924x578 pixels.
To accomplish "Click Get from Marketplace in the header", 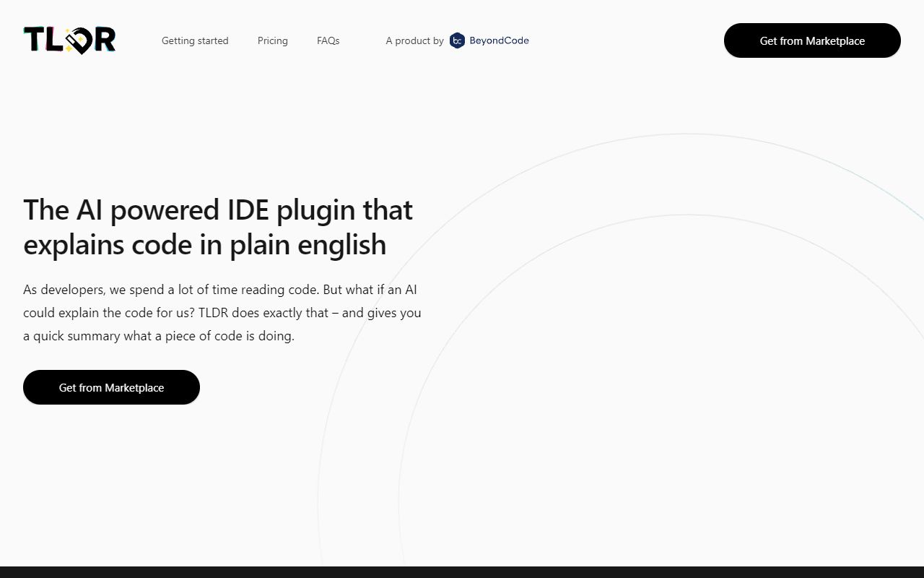I will pyautogui.click(x=812, y=40).
